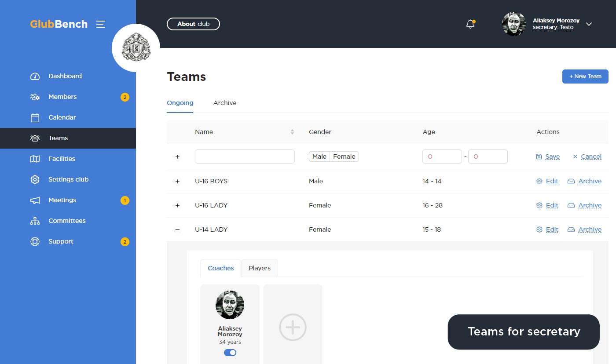The height and width of the screenshot is (364, 616).
Task: Expand the U-16 BOYS team row
Action: pos(177,181)
